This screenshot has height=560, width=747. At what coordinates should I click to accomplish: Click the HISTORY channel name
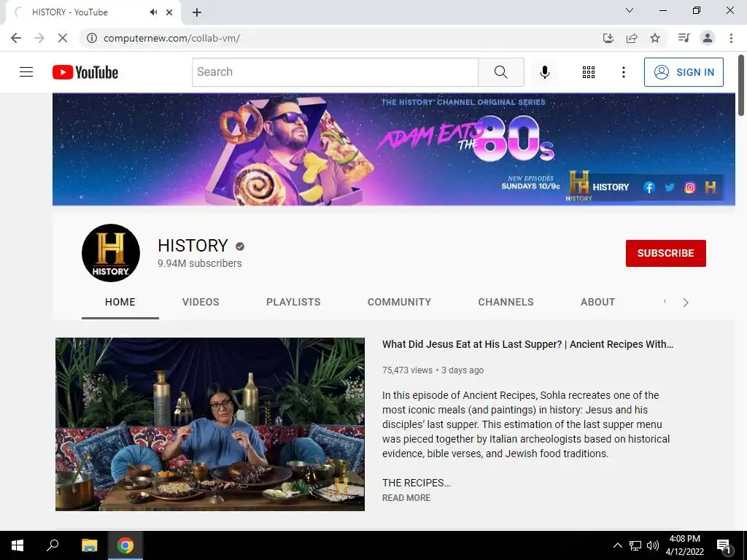point(193,246)
